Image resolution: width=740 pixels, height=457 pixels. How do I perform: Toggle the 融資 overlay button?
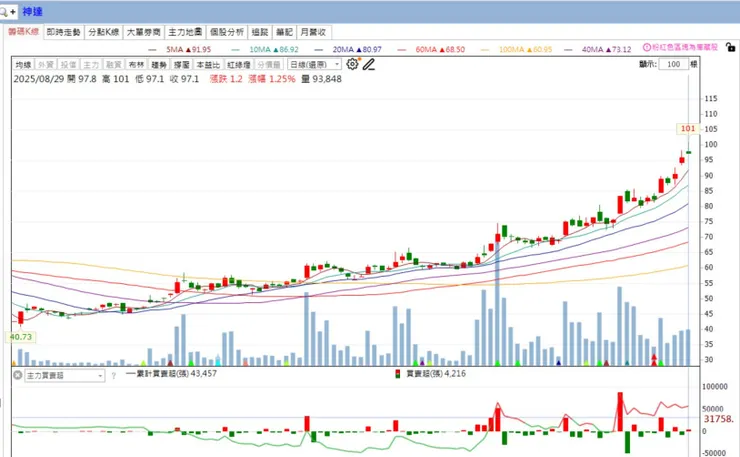114,65
